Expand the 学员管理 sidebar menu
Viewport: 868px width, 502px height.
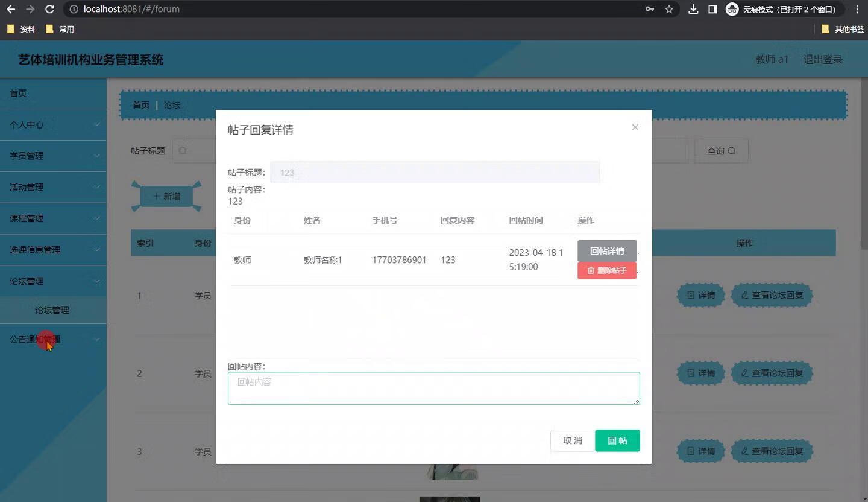[53, 156]
